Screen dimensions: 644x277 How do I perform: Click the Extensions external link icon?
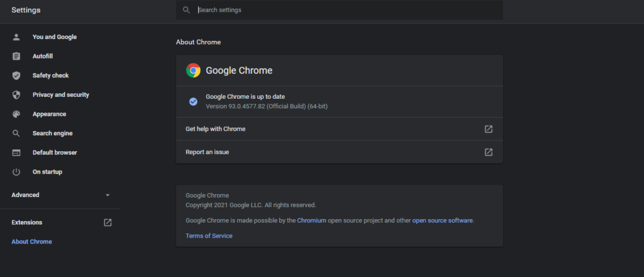pyautogui.click(x=108, y=222)
